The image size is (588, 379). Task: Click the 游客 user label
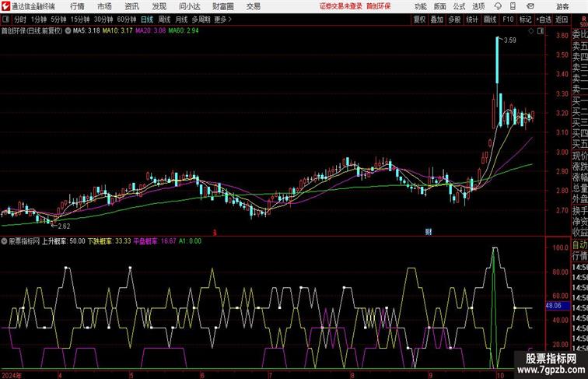pos(562,6)
